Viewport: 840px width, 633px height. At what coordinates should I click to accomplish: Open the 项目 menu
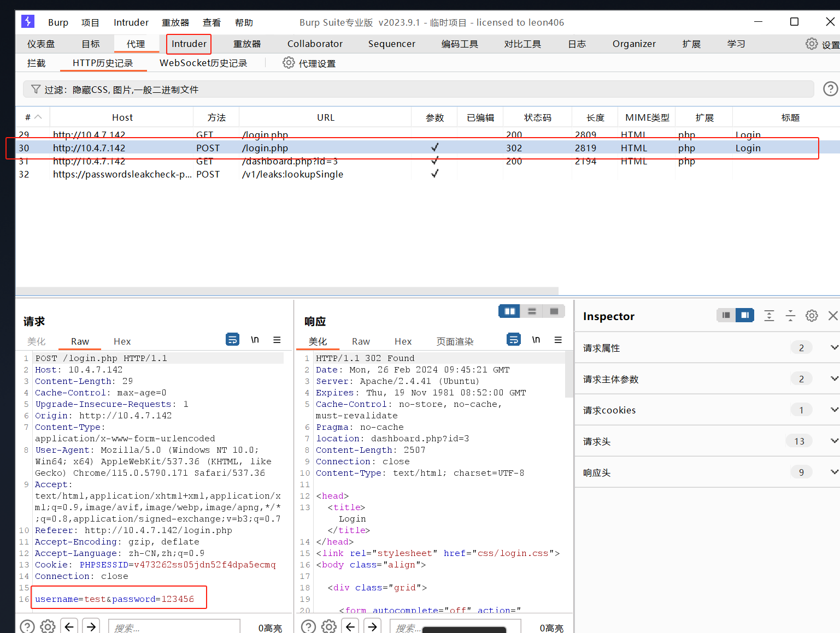click(x=90, y=22)
